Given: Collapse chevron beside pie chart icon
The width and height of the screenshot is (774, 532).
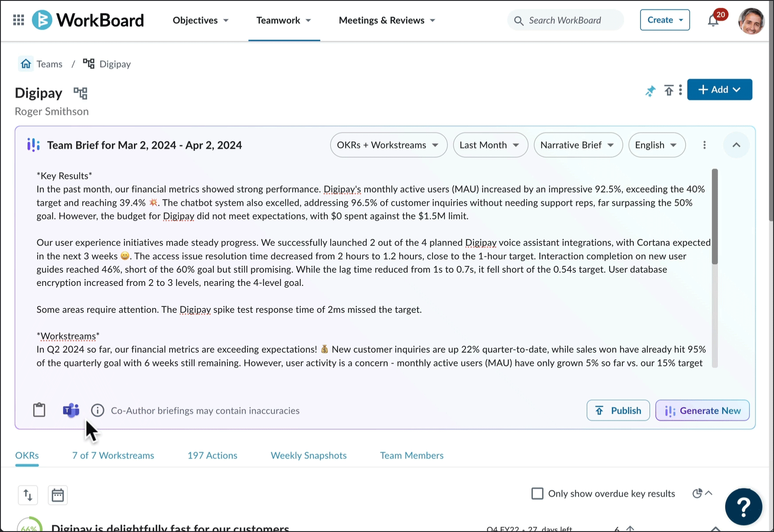Looking at the screenshot, I should pyautogui.click(x=709, y=493).
